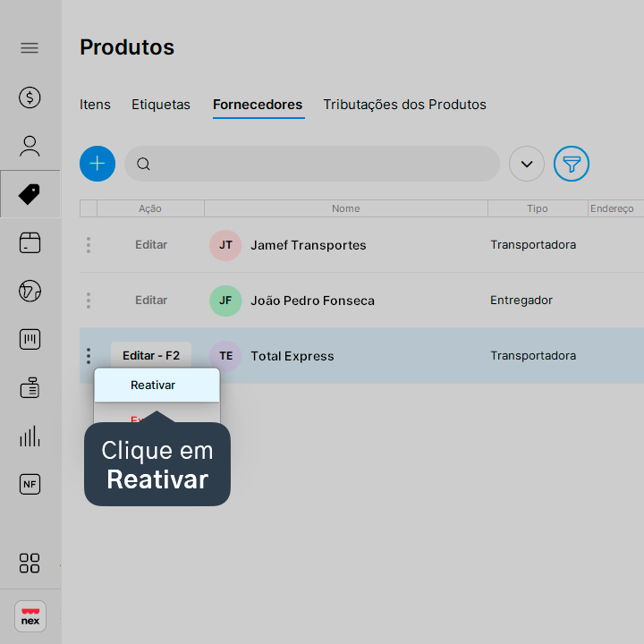Open the NF invoice icon
The width and height of the screenshot is (644, 644).
click(30, 484)
